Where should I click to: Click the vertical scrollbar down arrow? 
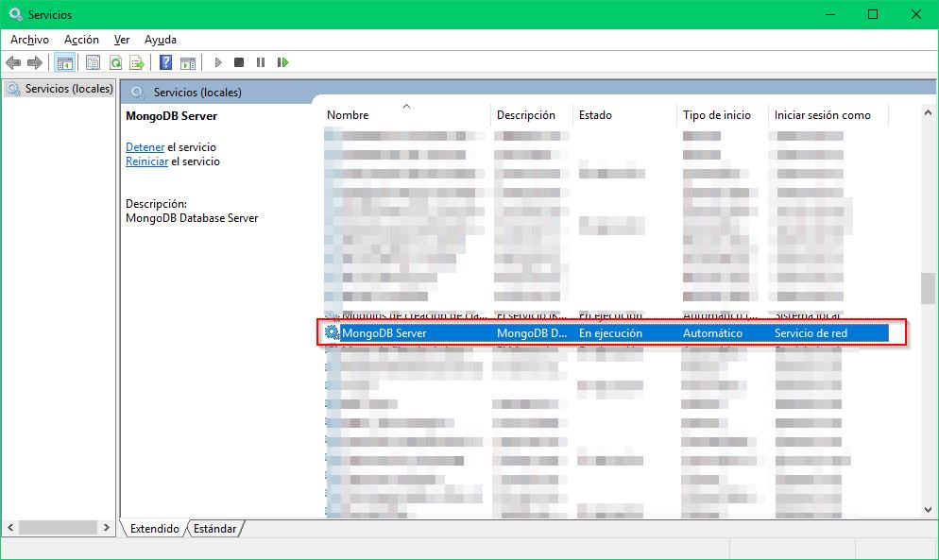click(x=928, y=510)
